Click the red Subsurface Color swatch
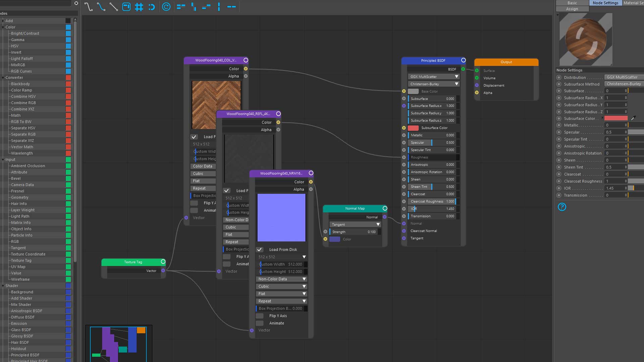 tap(616, 118)
